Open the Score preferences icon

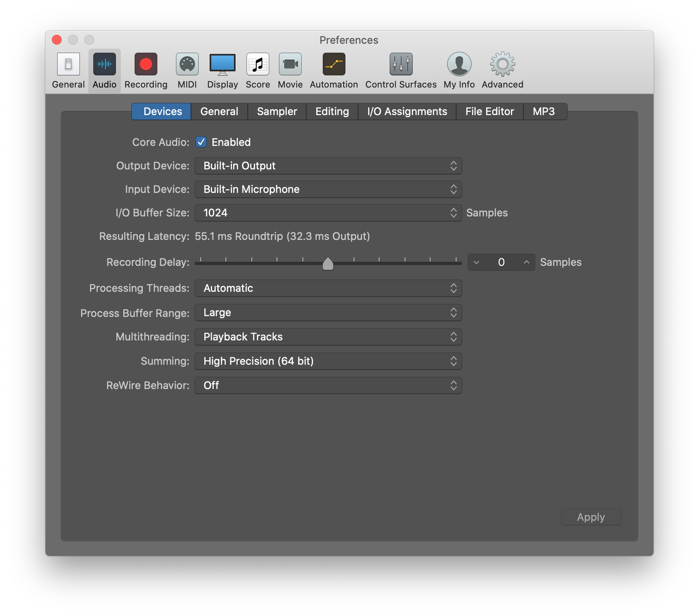click(257, 70)
